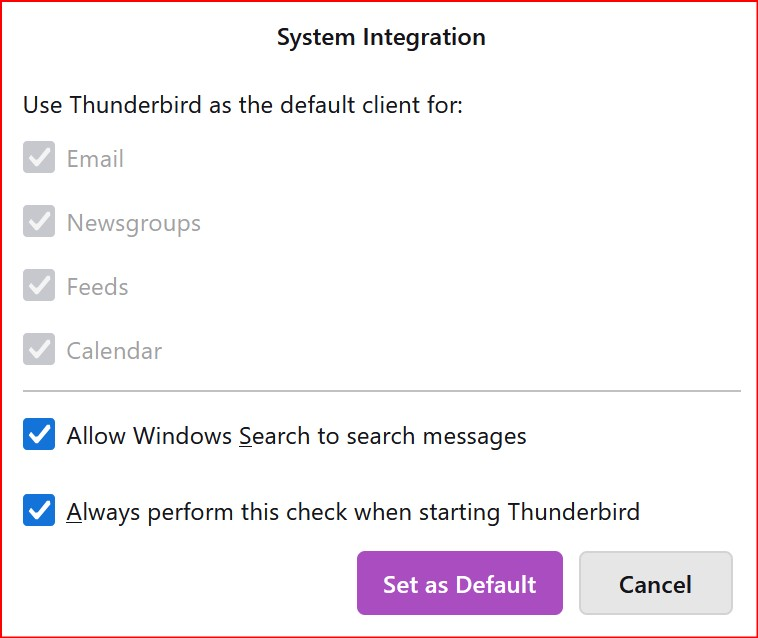Click the System Integration dialog title
The height and width of the screenshot is (638, 758).
tap(381, 38)
